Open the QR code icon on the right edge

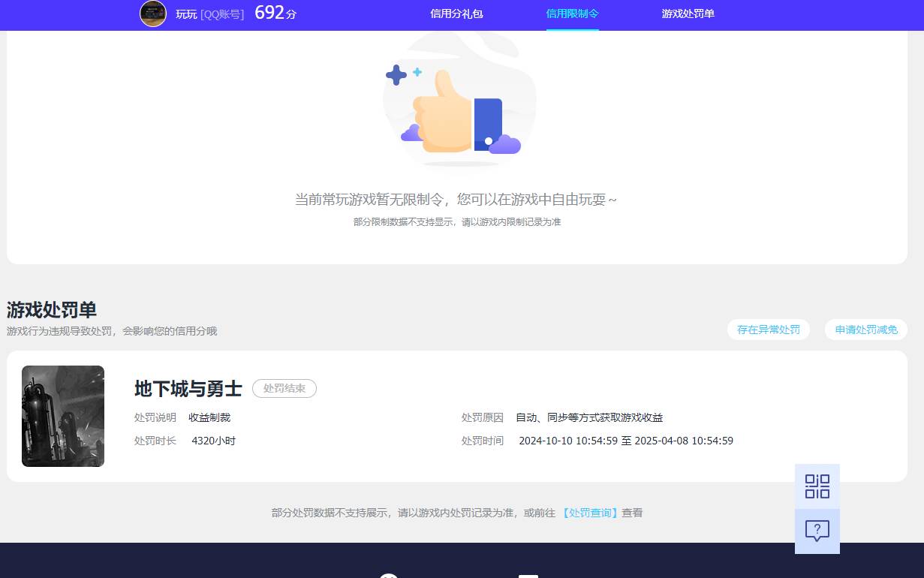817,486
